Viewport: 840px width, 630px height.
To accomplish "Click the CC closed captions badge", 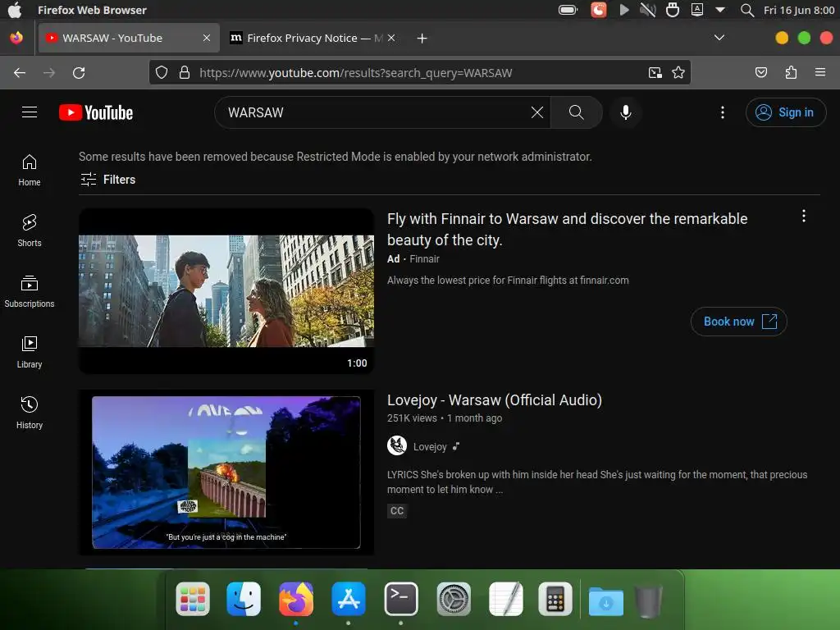I will point(397,510).
